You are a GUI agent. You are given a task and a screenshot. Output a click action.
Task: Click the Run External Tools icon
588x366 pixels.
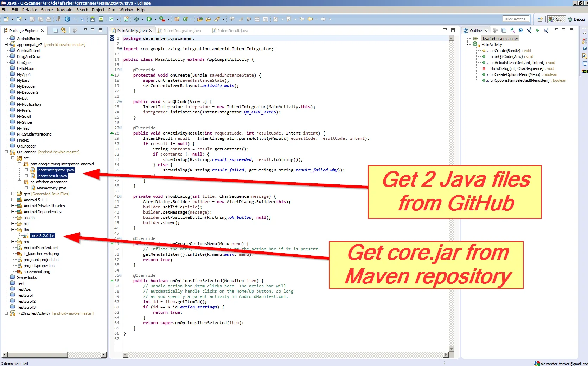(x=162, y=19)
